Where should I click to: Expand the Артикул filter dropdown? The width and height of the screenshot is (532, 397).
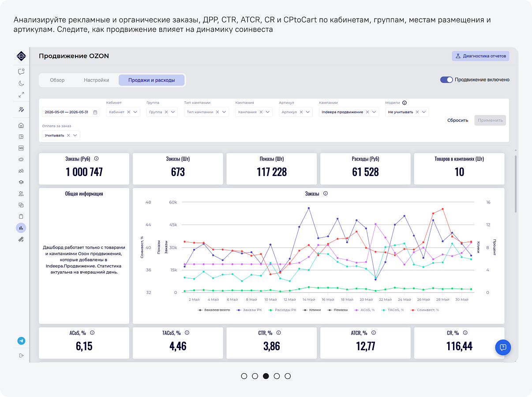coord(308,112)
